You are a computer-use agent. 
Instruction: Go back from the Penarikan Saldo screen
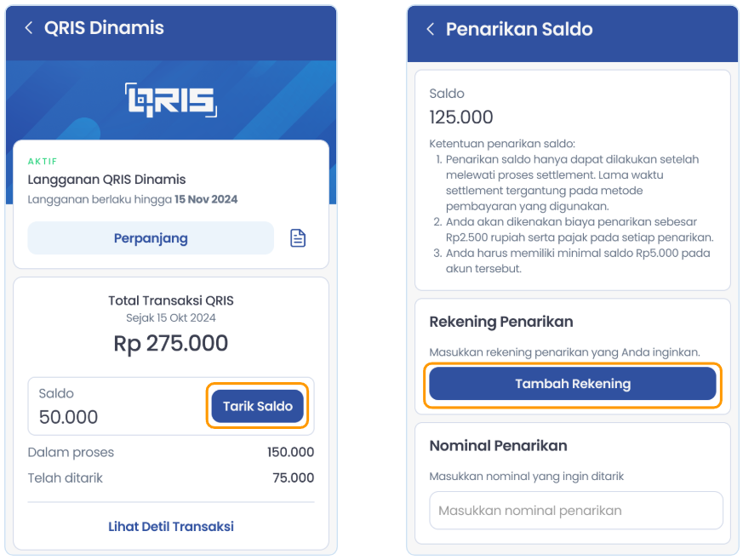coord(431,30)
